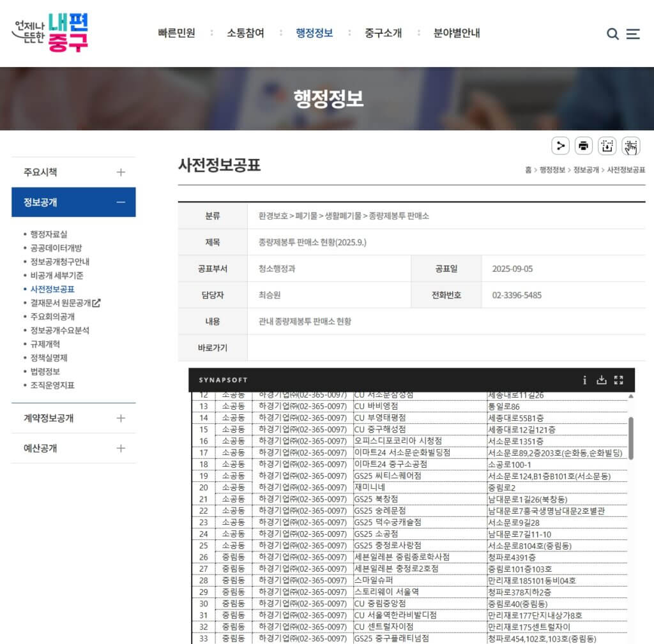654x644 pixels.
Task: Expand the 예산공개 sidebar section
Action: click(x=121, y=448)
